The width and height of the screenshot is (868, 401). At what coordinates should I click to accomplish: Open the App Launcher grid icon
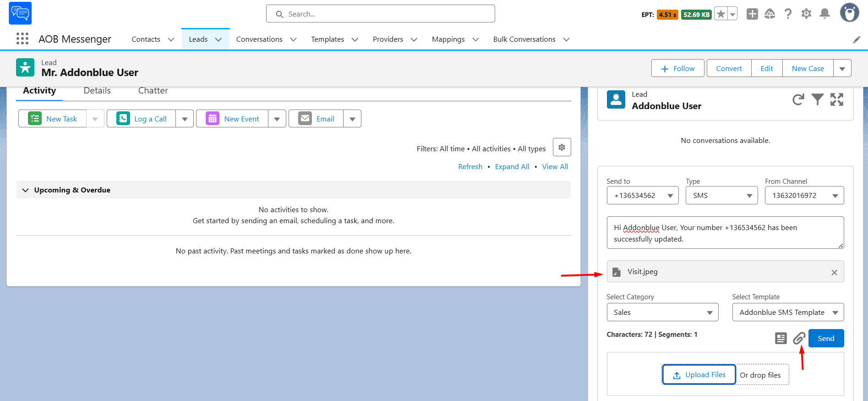[22, 39]
